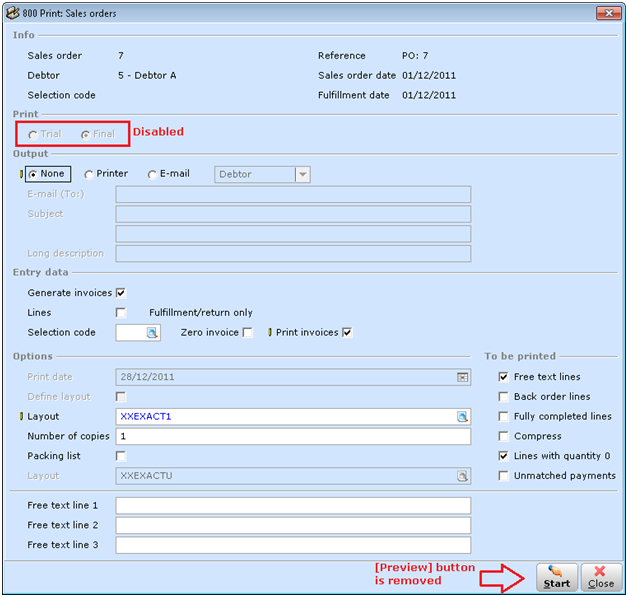628x597 pixels.
Task: Enable Packing list checkbox
Action: coord(121,456)
